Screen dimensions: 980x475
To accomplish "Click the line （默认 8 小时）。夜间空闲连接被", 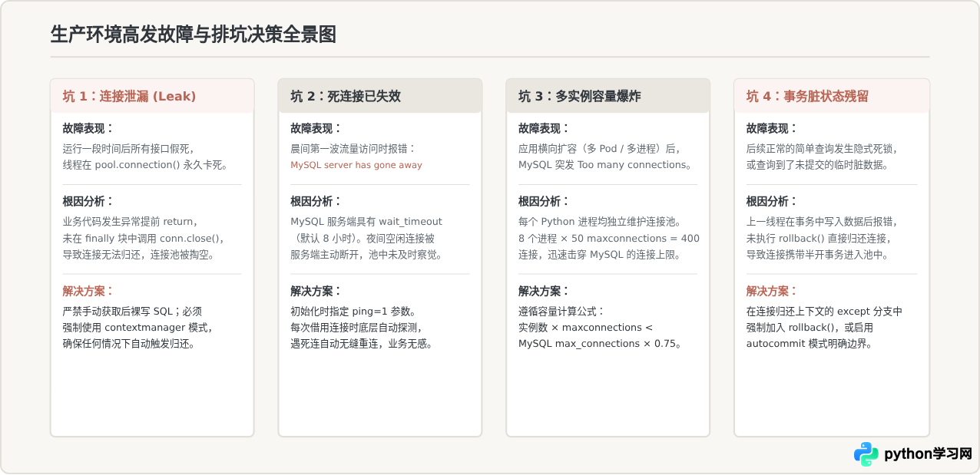I will click(x=363, y=238).
